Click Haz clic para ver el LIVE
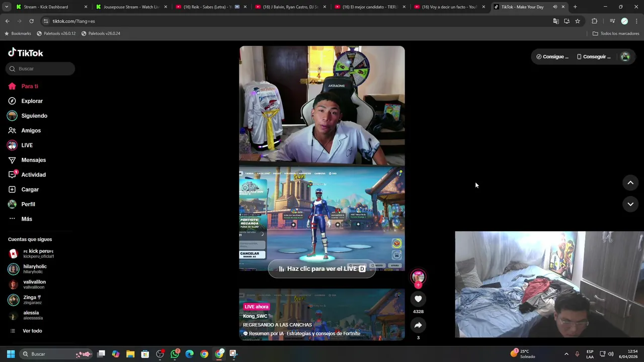This screenshot has height=362, width=644. [x=322, y=269]
